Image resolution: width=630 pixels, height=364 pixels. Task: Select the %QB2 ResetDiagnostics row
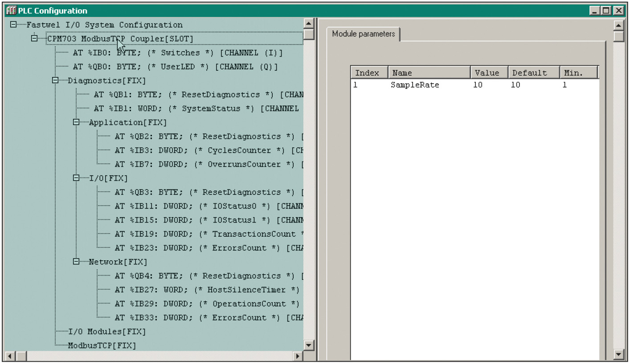pos(209,137)
